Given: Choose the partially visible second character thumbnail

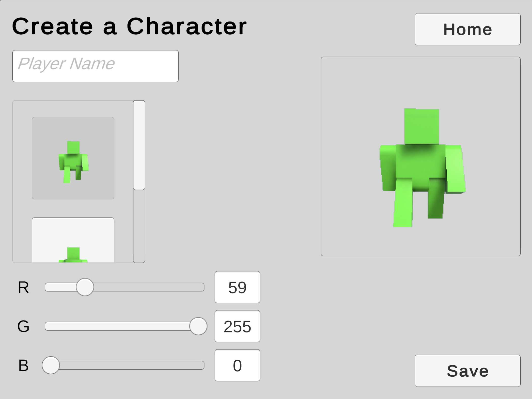Looking at the screenshot, I should [x=73, y=240].
